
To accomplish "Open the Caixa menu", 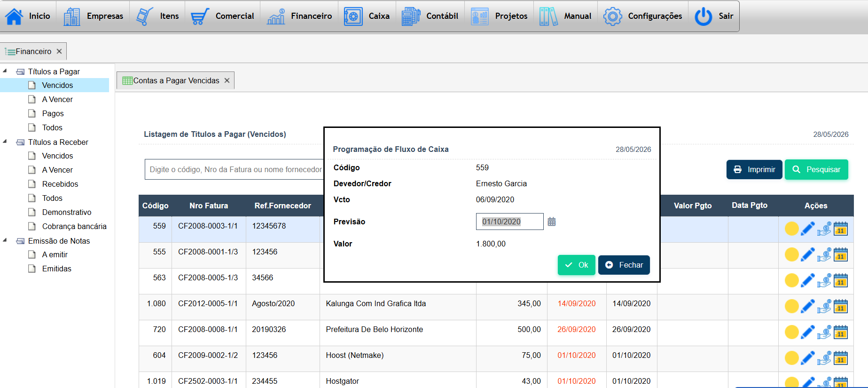I will (x=367, y=16).
